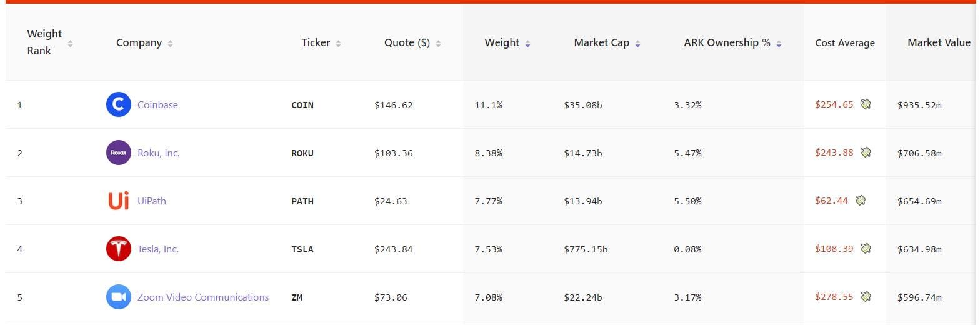Click the Cost Average column header
The image size is (980, 325).
pos(844,43)
